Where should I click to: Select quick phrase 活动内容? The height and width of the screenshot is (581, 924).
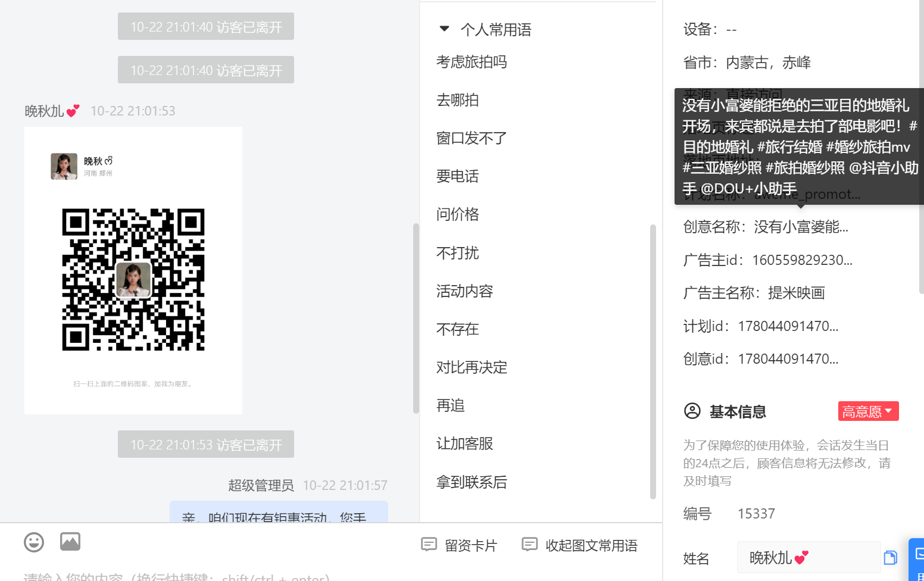[464, 291]
